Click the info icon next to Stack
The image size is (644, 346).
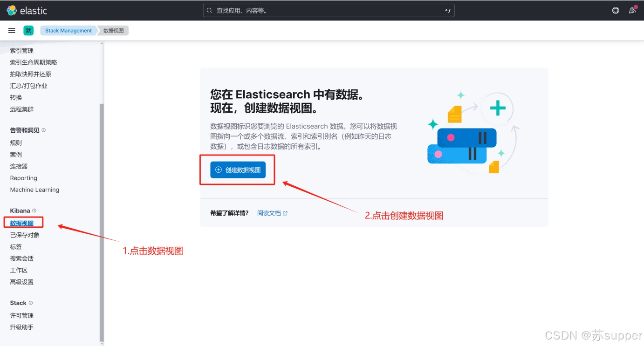pos(31,303)
